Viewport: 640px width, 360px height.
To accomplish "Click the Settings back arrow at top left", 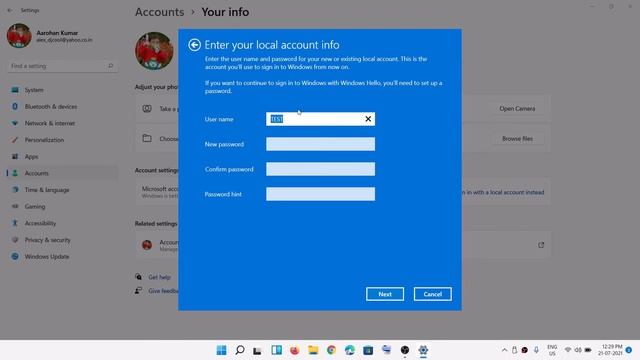I will coord(10,10).
